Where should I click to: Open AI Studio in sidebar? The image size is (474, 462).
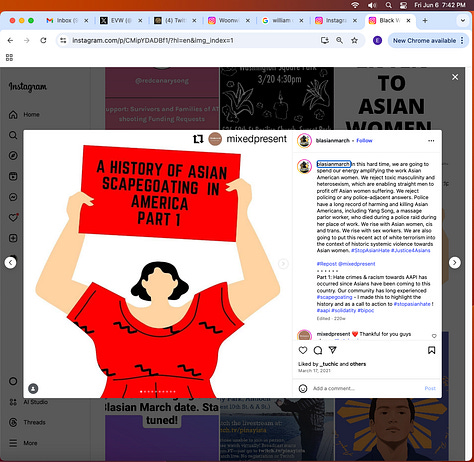click(28, 402)
